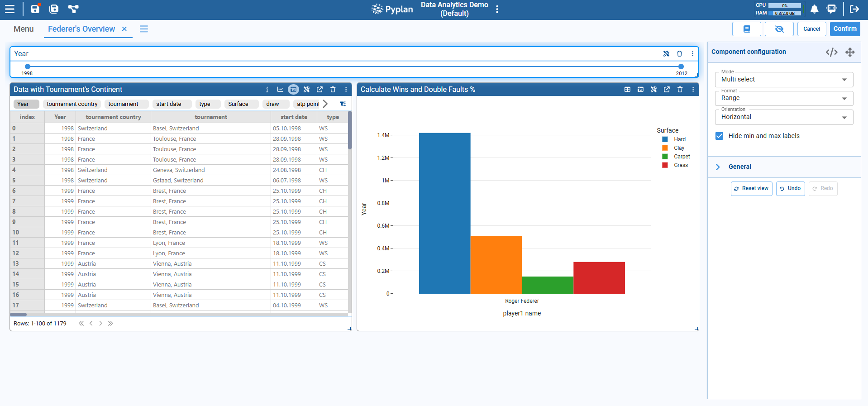Switch to the Federer's Overview tab
This screenshot has height=406, width=868.
click(81, 29)
